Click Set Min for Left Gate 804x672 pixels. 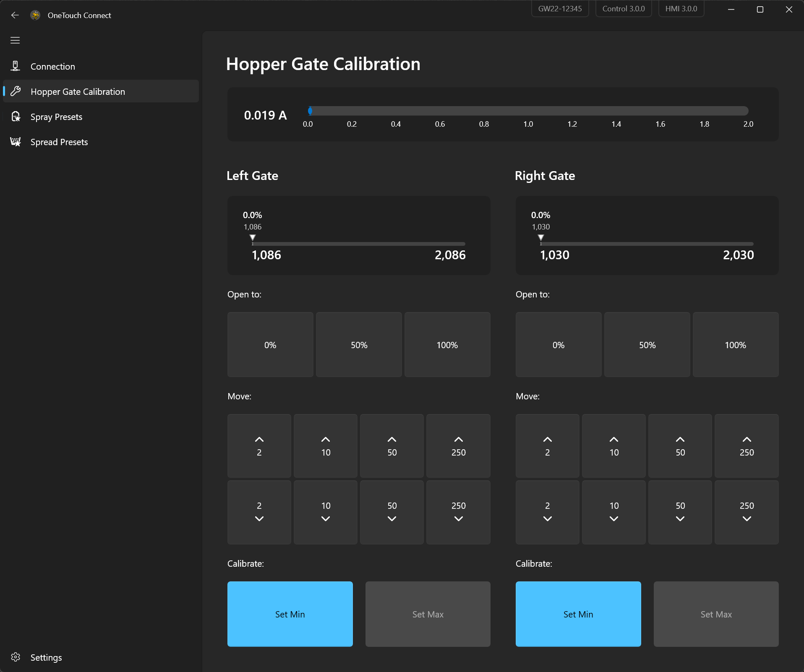coord(290,614)
